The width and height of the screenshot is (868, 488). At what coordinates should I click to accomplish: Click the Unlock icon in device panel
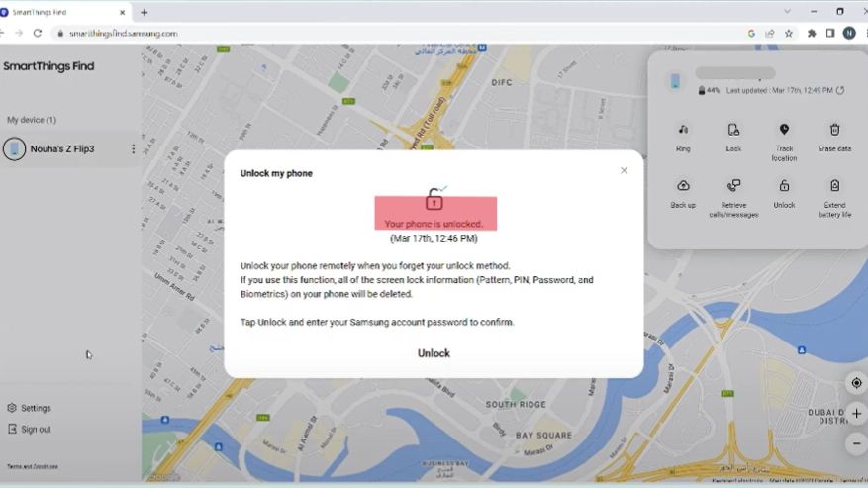784,185
